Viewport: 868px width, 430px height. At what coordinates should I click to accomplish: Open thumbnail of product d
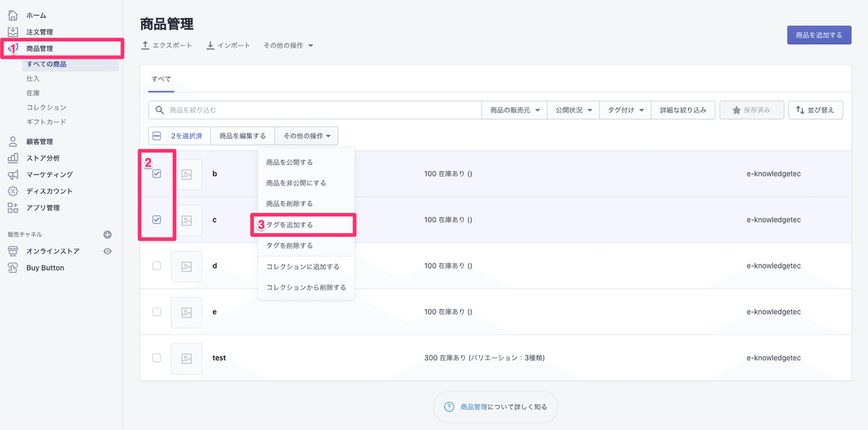pos(187,266)
